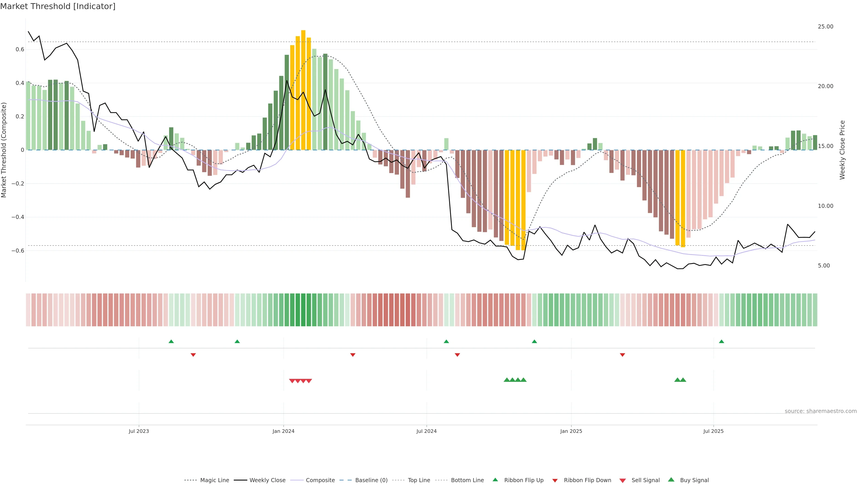Click the first red sell signal triangle
The image size is (868, 488).
[292, 381]
